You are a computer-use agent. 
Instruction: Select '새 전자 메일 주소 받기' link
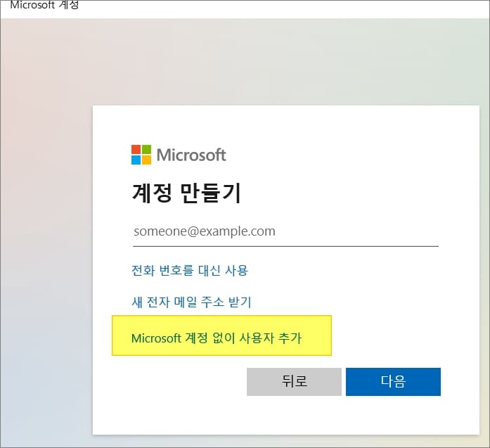[191, 302]
